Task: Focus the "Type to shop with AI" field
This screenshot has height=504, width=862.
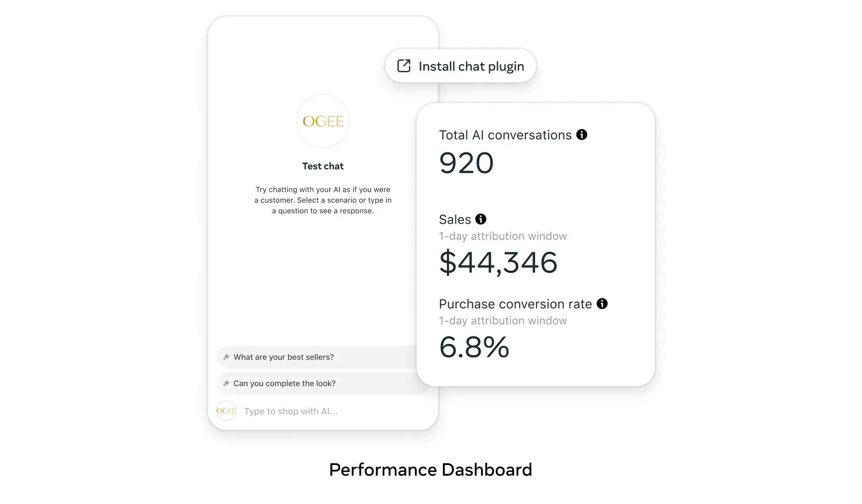Action: click(291, 411)
